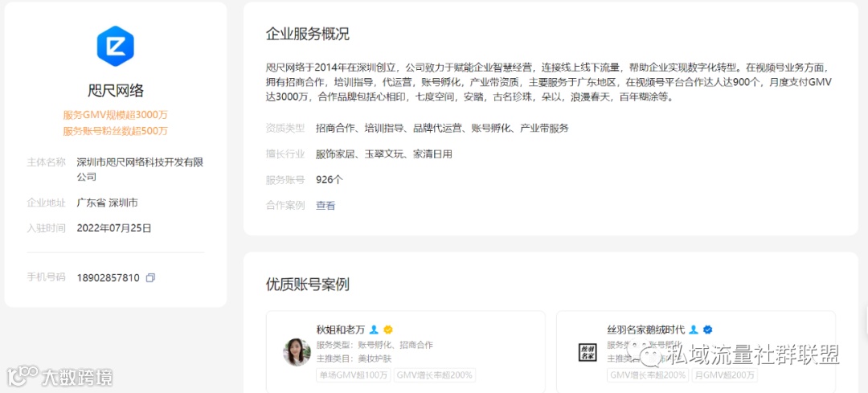The height and width of the screenshot is (393, 868).
Task: Click 服务类型：账号孵化、招商合作 line
Action: pyautogui.click(x=375, y=345)
